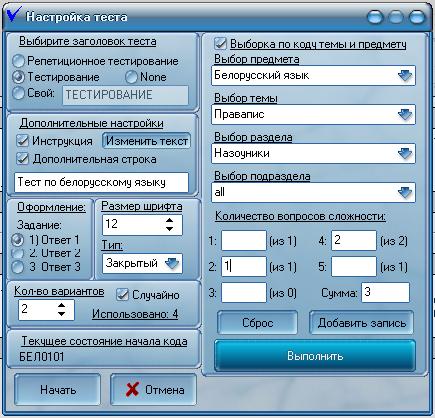Click the red X icon on Отмена
This screenshot has height=418, width=435.
tap(132, 389)
